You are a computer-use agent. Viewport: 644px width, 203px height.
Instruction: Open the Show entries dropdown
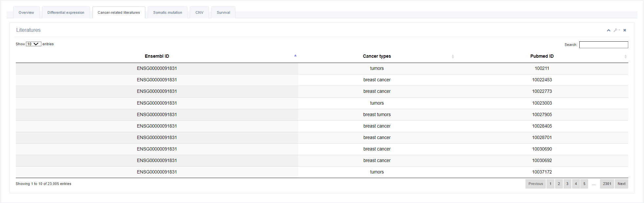[x=33, y=44]
